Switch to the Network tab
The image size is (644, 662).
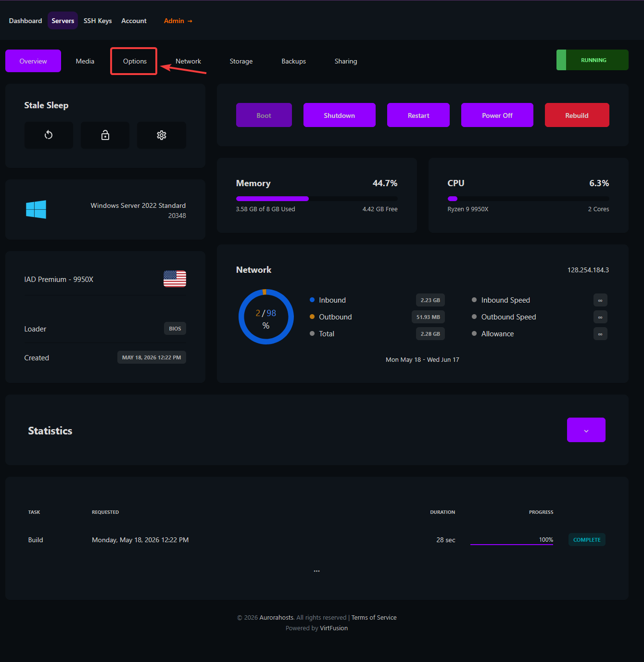click(189, 61)
